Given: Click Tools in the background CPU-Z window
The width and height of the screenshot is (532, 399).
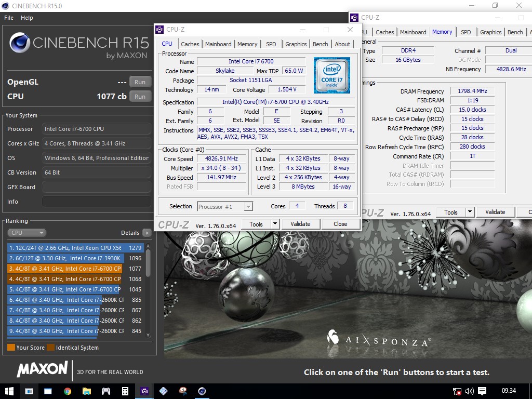Looking at the screenshot, I should (451, 212).
